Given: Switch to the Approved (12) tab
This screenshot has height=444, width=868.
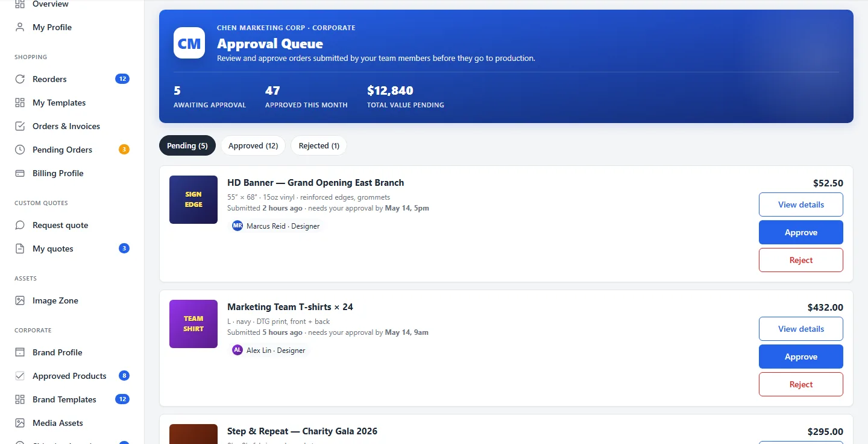Looking at the screenshot, I should pyautogui.click(x=253, y=145).
